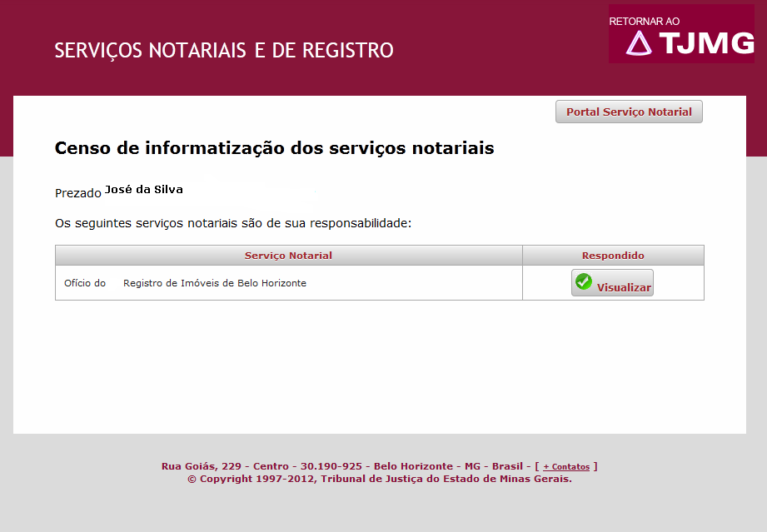Image resolution: width=767 pixels, height=532 pixels.
Task: Click the TJMG triangle logo icon
Action: [x=639, y=43]
